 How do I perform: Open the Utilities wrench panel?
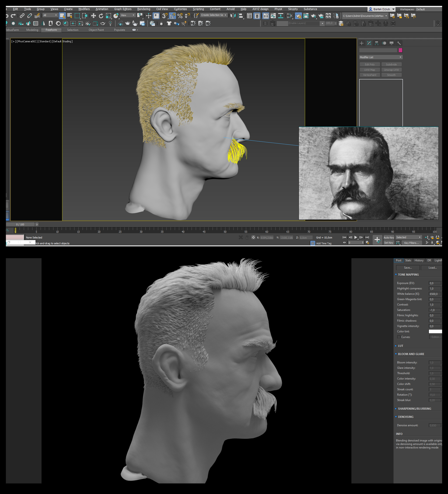pos(399,43)
